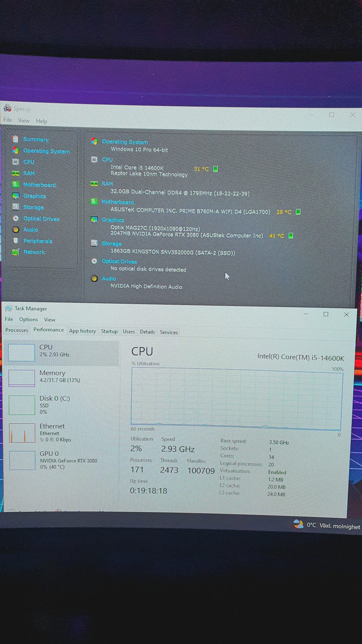Click the chip icon beside CPU heading in summary
Screen dimensions: 362x644
[x=94, y=159]
